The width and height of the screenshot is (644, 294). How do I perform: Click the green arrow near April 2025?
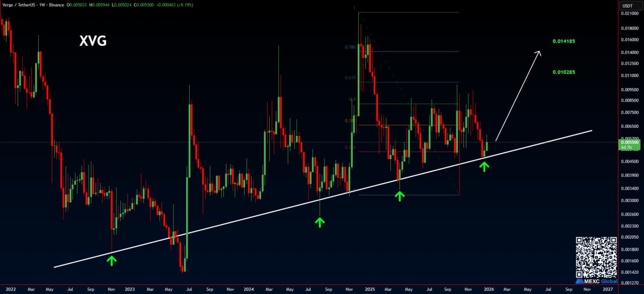[399, 196]
